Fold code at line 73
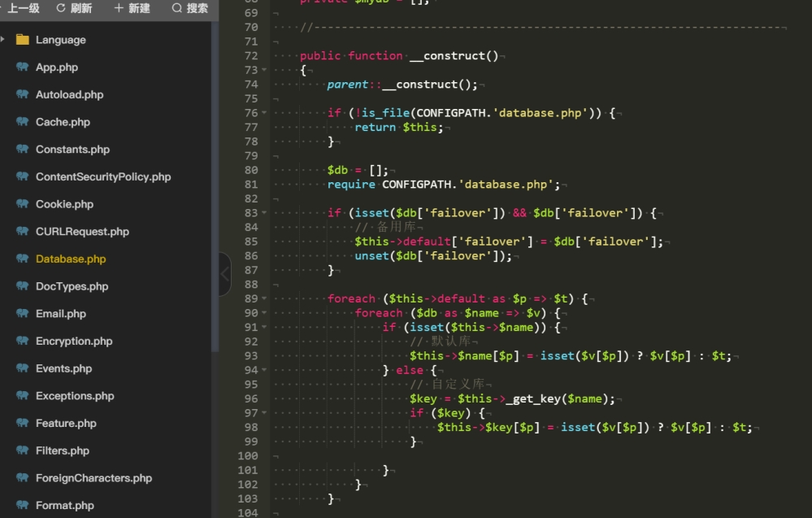The height and width of the screenshot is (518, 812). point(264,69)
